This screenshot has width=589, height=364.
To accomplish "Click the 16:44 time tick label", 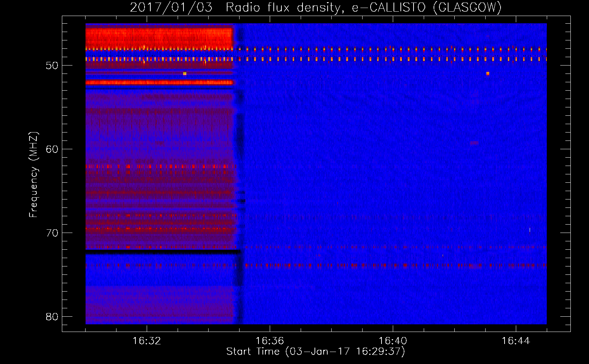I will 516,341.
